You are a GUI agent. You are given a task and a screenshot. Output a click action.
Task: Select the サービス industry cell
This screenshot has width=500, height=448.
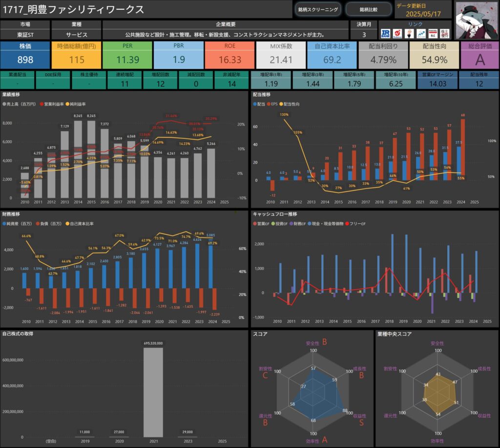[77, 35]
